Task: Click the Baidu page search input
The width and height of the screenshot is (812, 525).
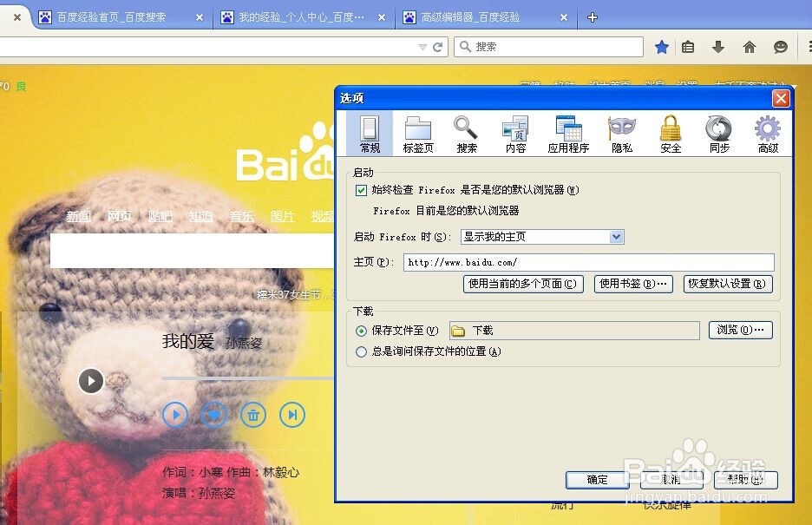Action: tap(192, 251)
